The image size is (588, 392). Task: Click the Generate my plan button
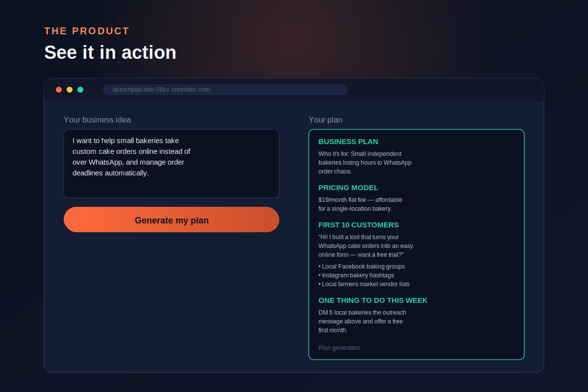[171, 220]
